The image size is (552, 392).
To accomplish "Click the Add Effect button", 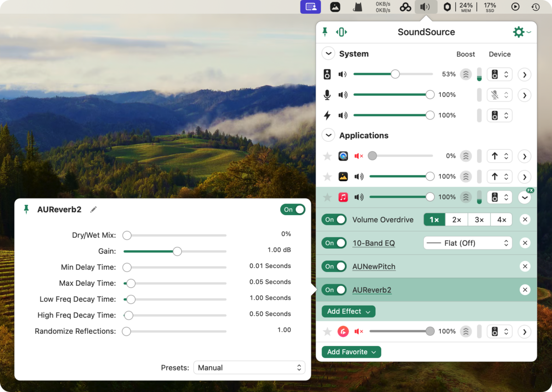I will click(x=348, y=312).
